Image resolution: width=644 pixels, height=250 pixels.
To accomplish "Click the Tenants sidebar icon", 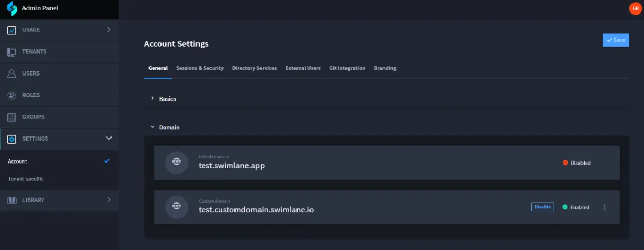I will point(11,52).
